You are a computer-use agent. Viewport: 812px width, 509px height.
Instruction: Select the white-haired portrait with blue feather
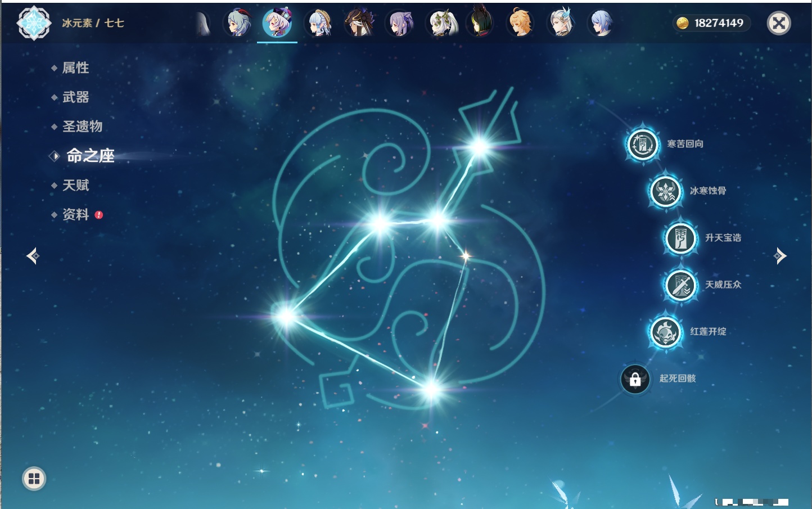562,23
